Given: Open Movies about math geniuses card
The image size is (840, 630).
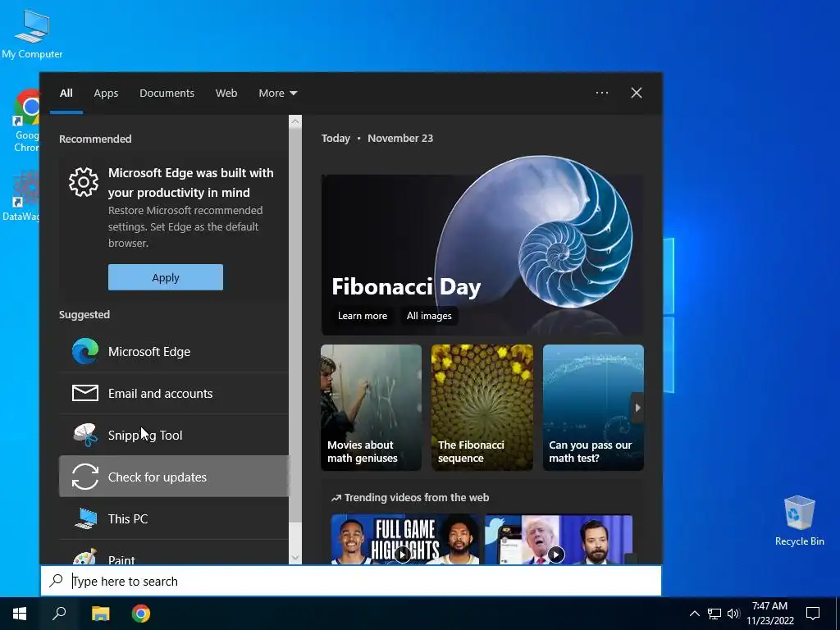Looking at the screenshot, I should click(372, 408).
